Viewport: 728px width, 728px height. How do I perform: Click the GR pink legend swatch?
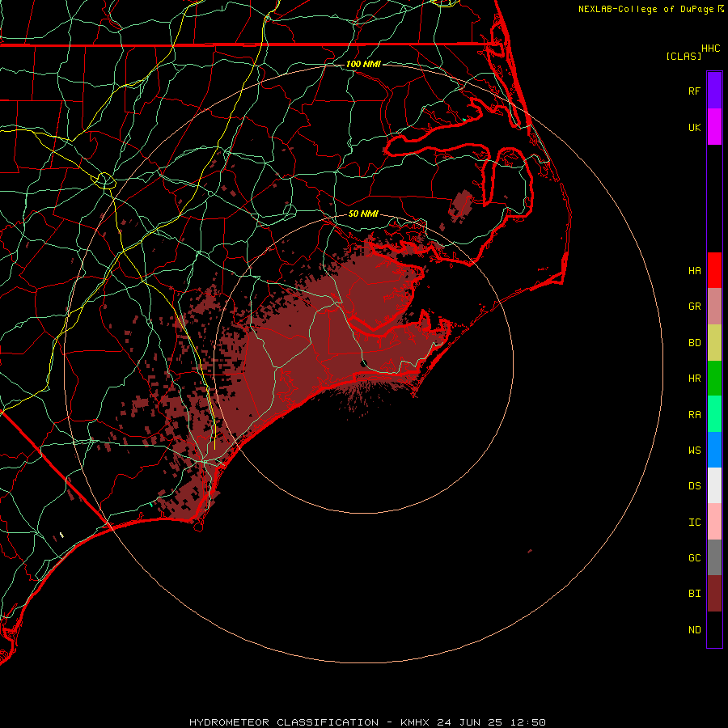tap(714, 307)
